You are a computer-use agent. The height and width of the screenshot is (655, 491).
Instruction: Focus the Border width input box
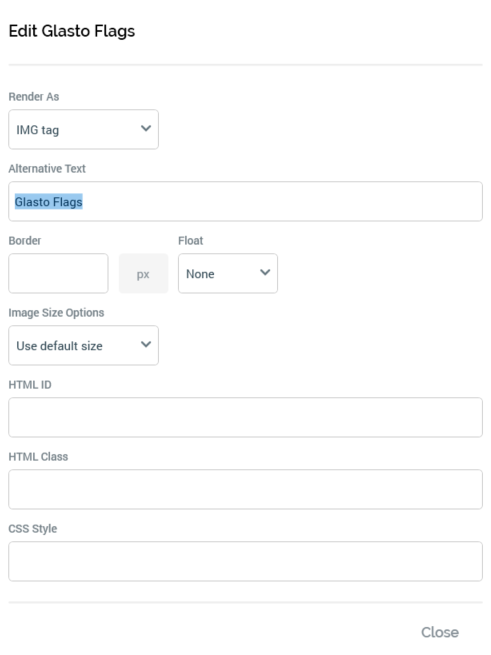[x=58, y=273]
